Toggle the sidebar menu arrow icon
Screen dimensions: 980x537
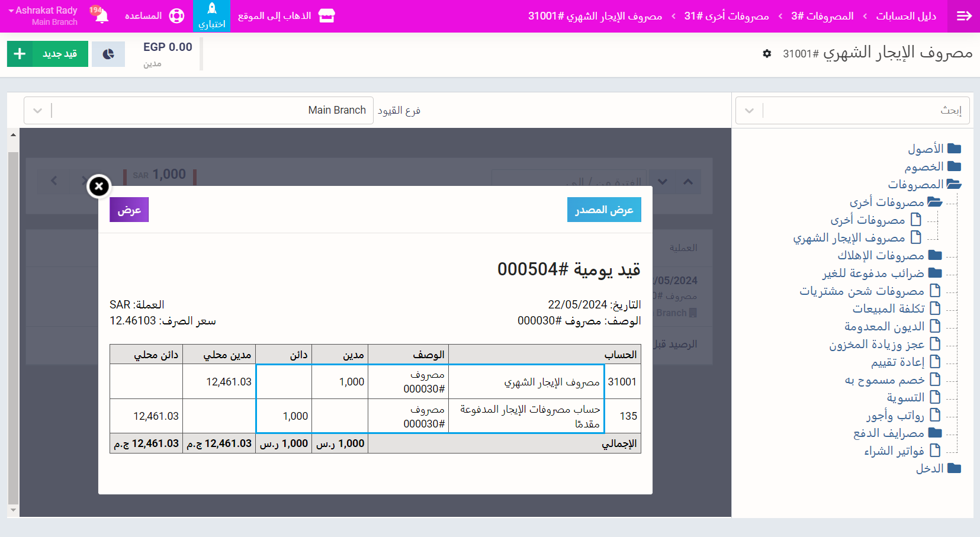click(x=964, y=16)
